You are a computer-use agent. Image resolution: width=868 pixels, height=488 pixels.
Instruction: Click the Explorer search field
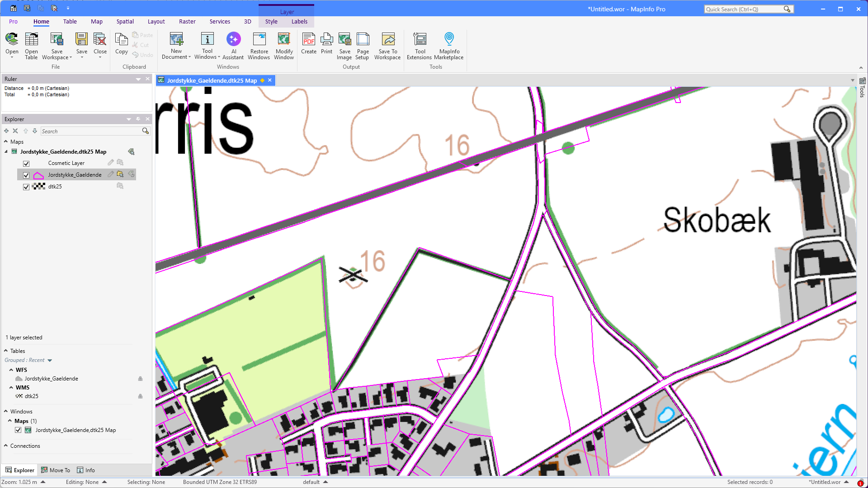click(x=91, y=131)
